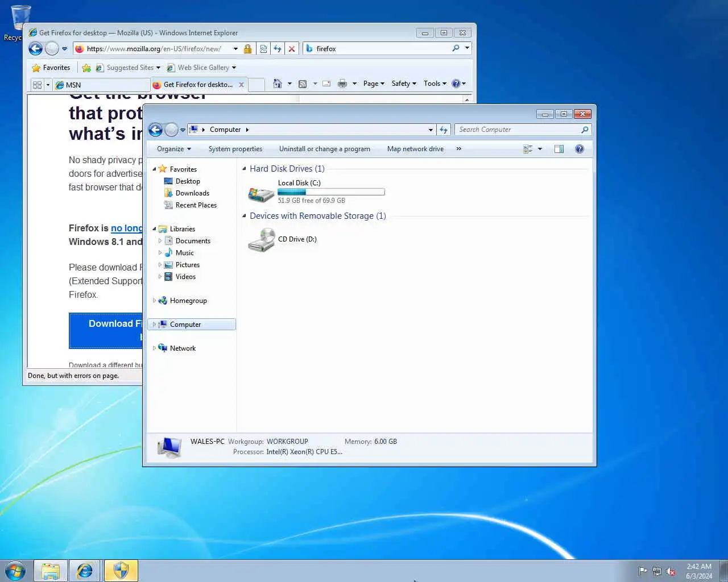The height and width of the screenshot is (582, 728).
Task: Collapse the Devices with Removable Storage group
Action: point(244,215)
